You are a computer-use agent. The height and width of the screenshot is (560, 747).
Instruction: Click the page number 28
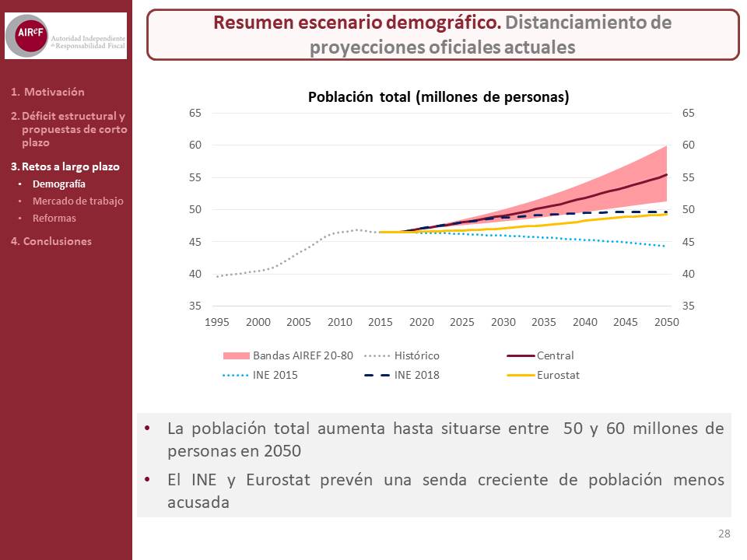tap(724, 534)
